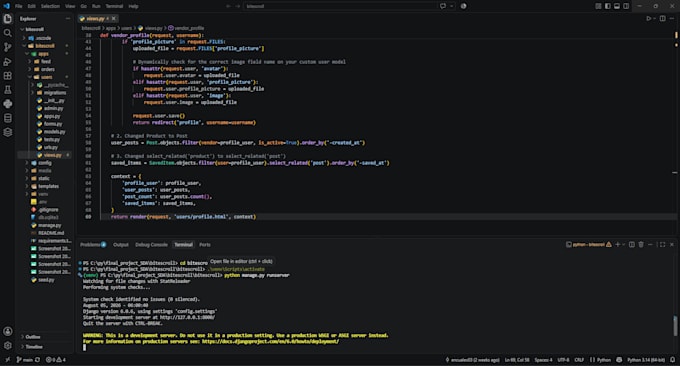Viewport: 680px width, 366px height.
Task: Open Explorer panel More Actions ellipsis
Action: coord(68,19)
